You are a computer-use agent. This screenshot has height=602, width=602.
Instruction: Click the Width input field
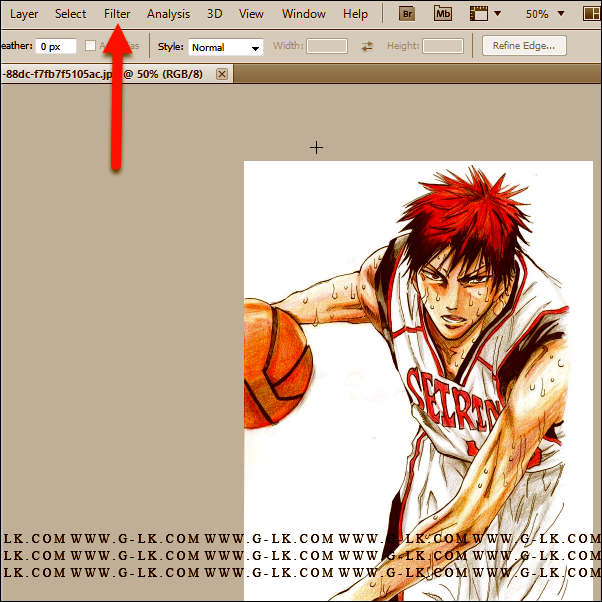coord(327,46)
